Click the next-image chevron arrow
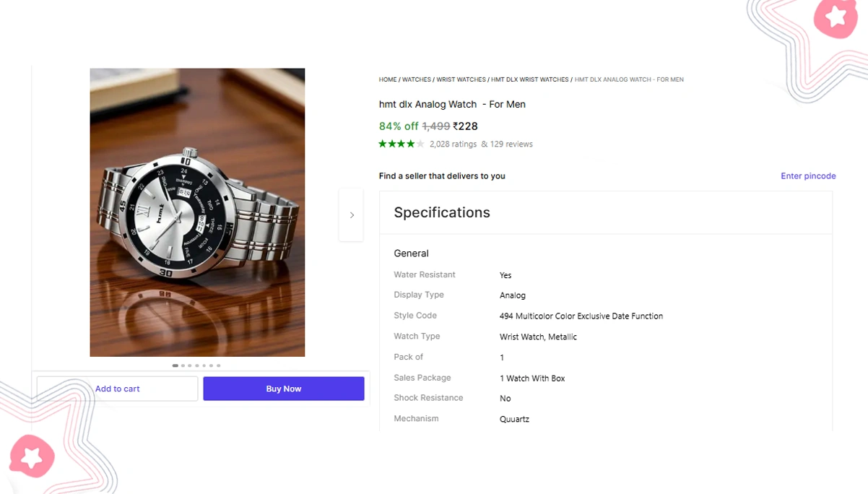This screenshot has width=868, height=494. (x=351, y=214)
